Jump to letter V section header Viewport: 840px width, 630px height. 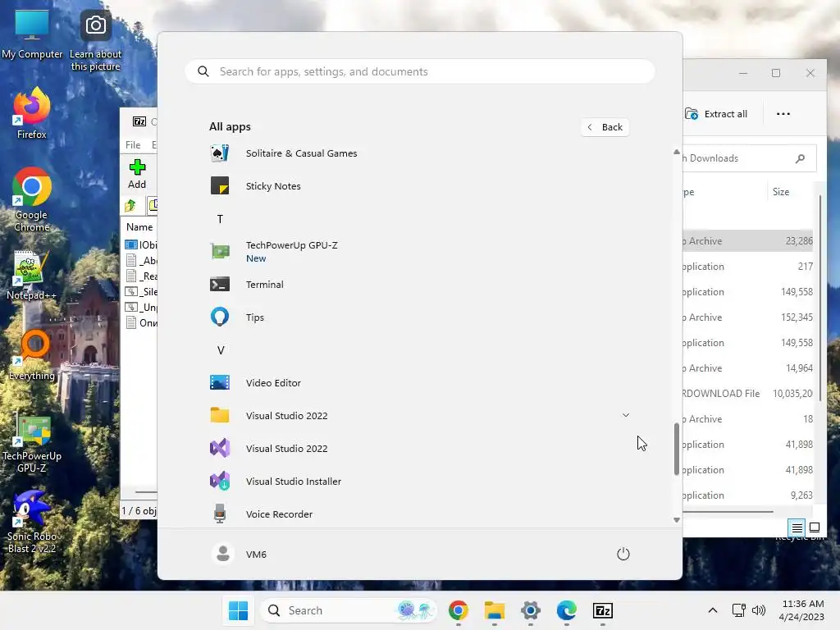[x=220, y=350]
